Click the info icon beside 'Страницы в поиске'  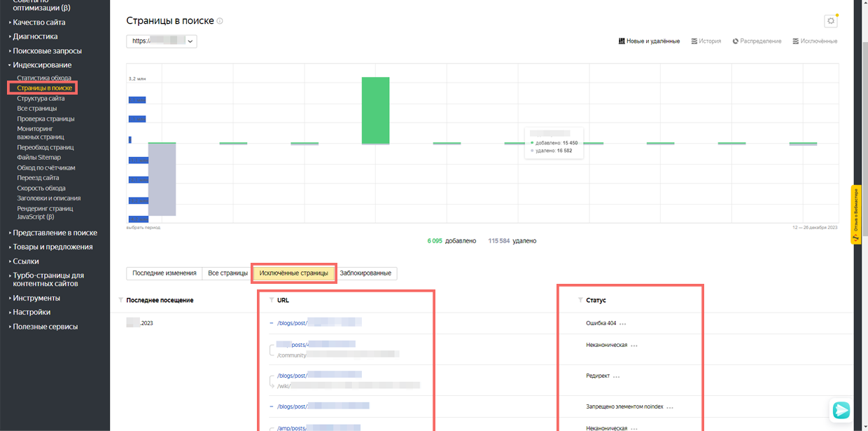click(x=220, y=21)
